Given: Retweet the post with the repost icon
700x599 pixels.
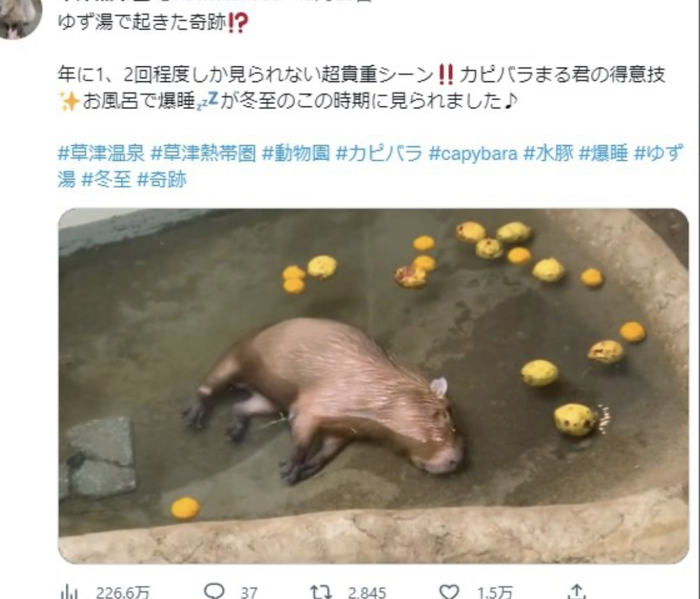Looking at the screenshot, I should tap(322, 592).
